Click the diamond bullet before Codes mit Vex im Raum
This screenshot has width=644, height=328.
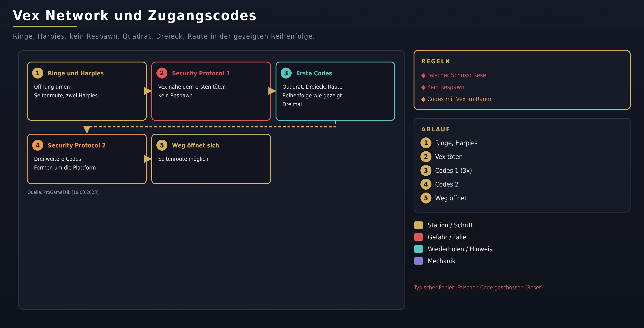(x=423, y=99)
